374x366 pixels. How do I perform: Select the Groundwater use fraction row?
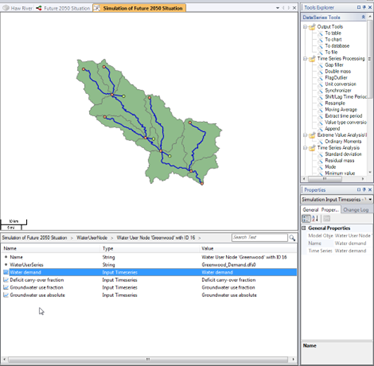[149, 287]
